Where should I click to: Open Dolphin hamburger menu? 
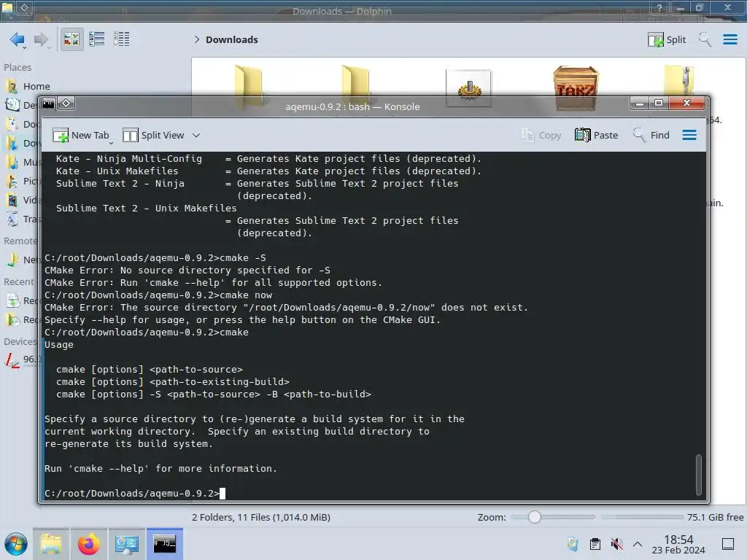click(729, 39)
